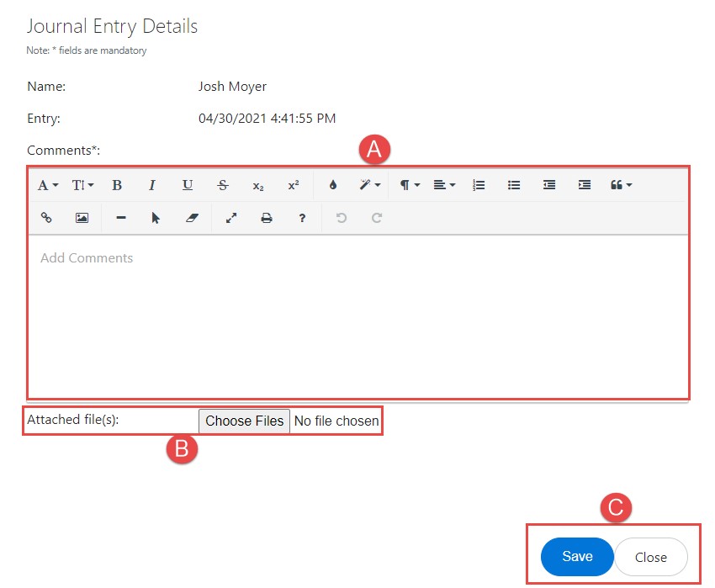The height and width of the screenshot is (588, 715).
Task: Open the paragraph format dropdown
Action: pos(410,185)
